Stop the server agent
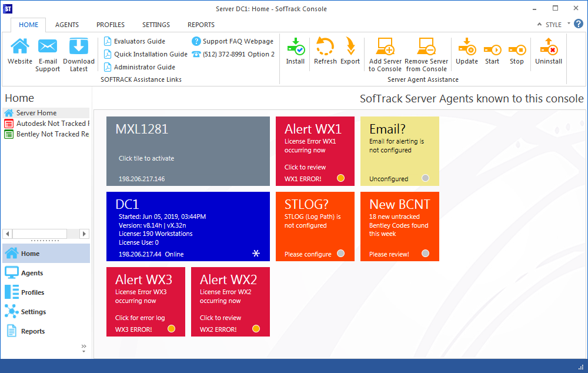 pos(517,51)
